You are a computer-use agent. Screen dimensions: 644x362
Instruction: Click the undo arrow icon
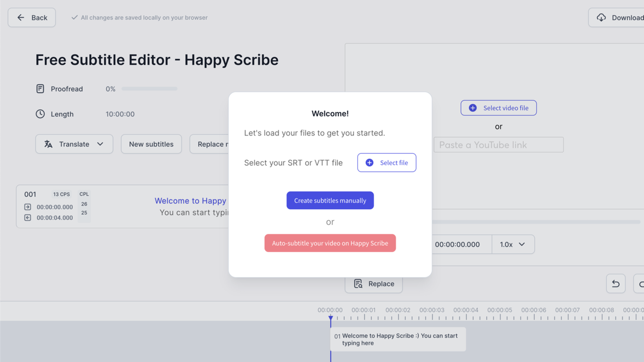coord(616,284)
